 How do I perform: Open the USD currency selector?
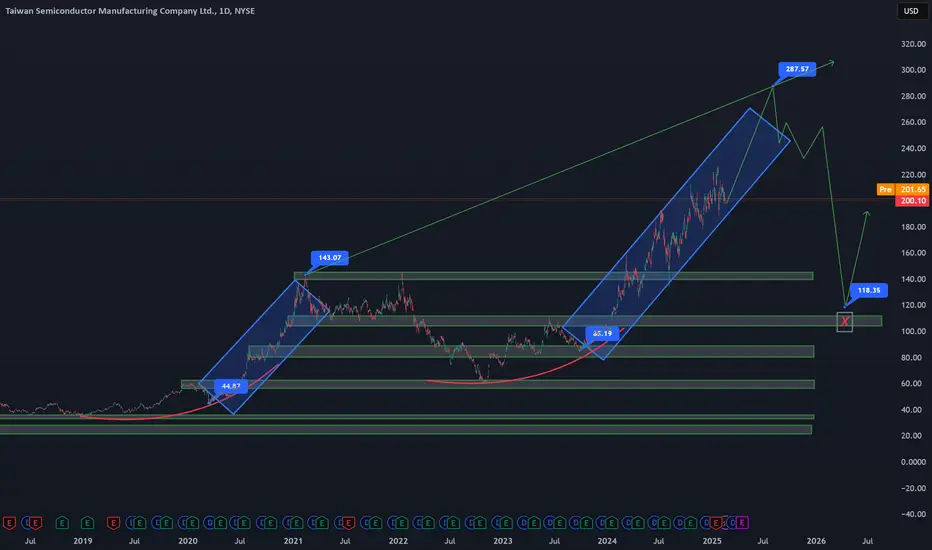click(911, 11)
